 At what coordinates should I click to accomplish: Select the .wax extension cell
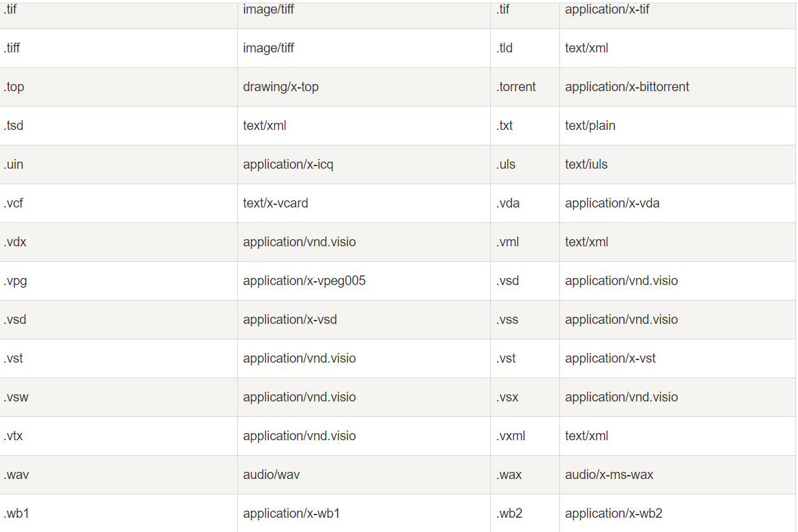pyautogui.click(x=525, y=474)
